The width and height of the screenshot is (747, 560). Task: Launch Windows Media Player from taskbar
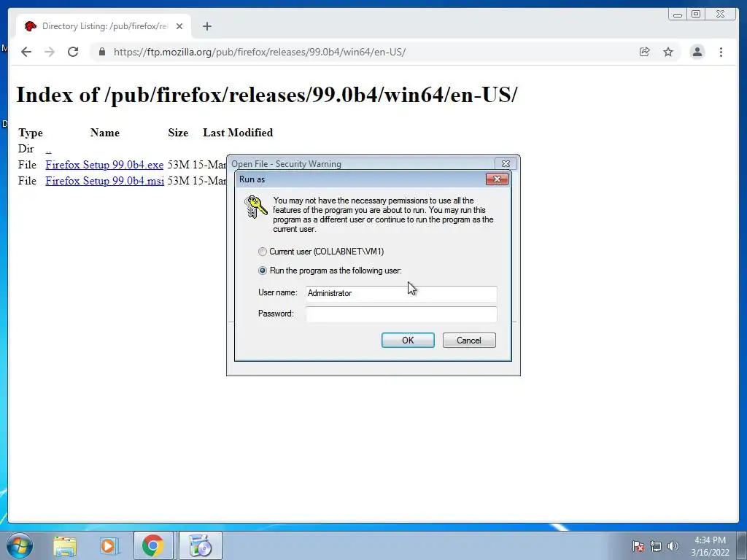click(x=109, y=545)
